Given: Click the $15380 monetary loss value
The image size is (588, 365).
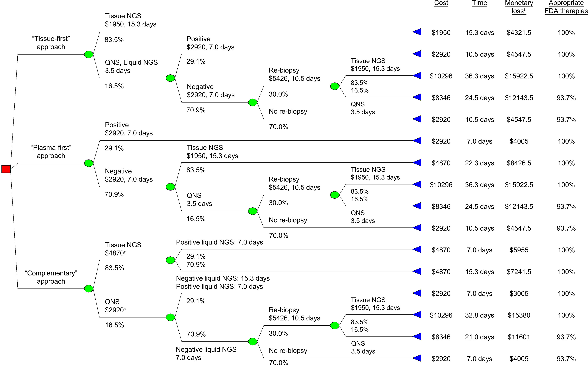Looking at the screenshot, I should [x=519, y=315].
